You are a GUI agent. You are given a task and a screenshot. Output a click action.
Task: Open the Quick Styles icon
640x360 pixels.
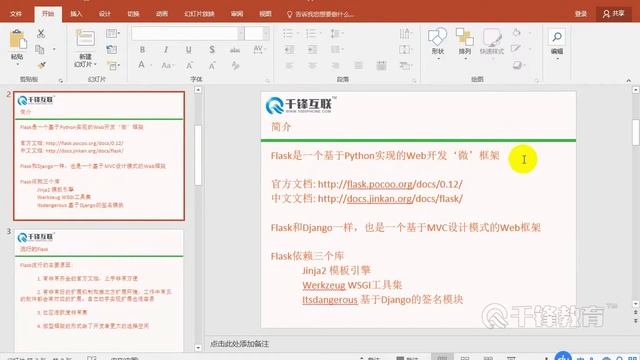492,37
